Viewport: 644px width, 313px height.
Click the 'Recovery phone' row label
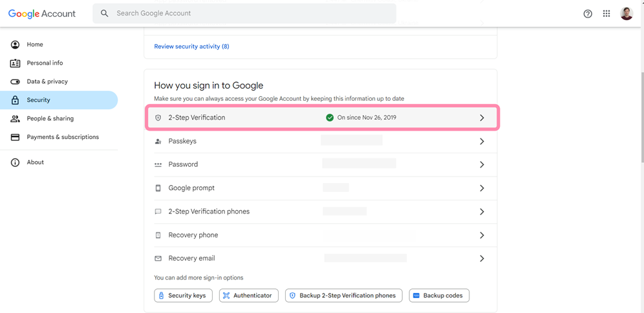tap(193, 235)
